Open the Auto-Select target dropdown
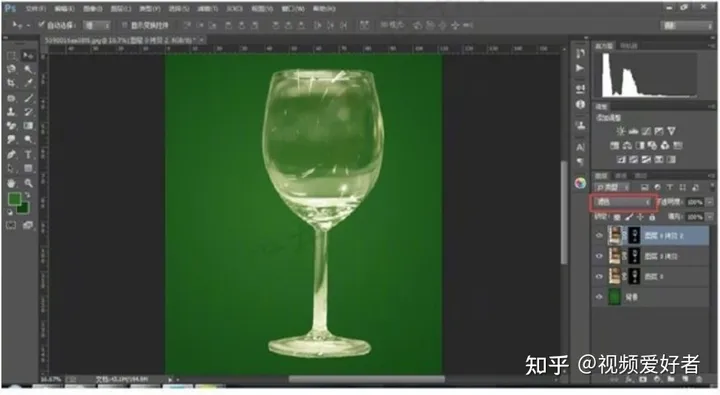The image size is (720, 395). point(97,25)
